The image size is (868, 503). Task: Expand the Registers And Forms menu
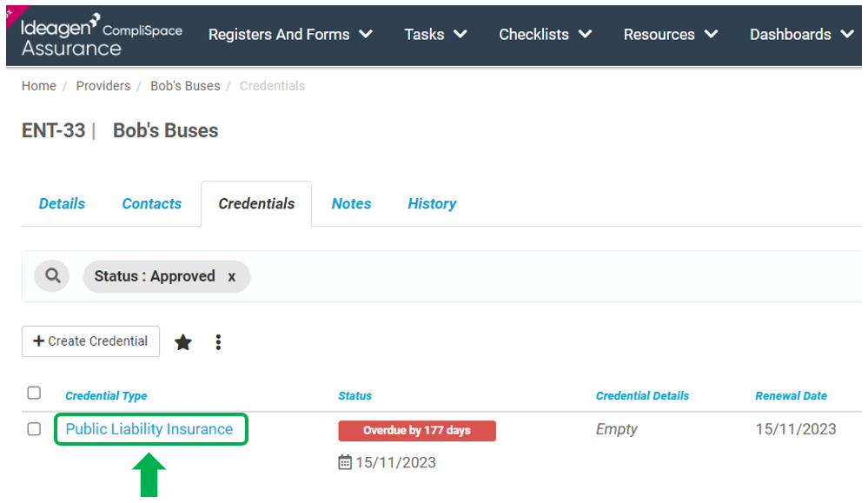point(290,34)
